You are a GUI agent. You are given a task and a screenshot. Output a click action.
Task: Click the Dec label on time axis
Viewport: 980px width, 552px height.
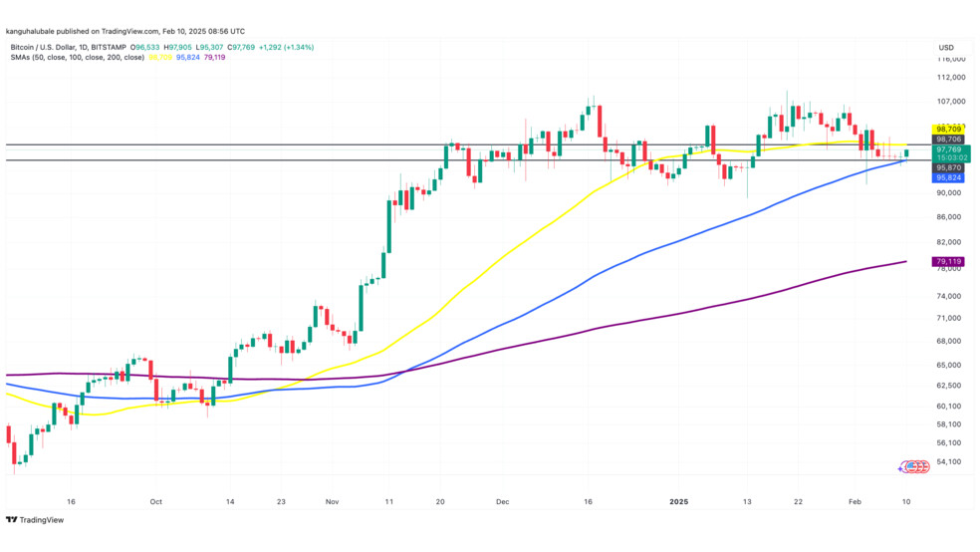(502, 502)
